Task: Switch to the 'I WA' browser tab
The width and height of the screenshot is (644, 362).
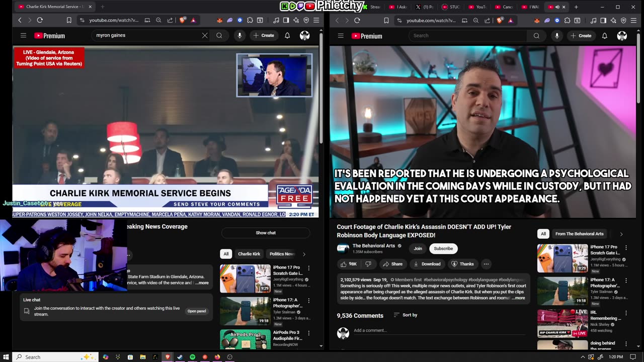Action: 530,7
